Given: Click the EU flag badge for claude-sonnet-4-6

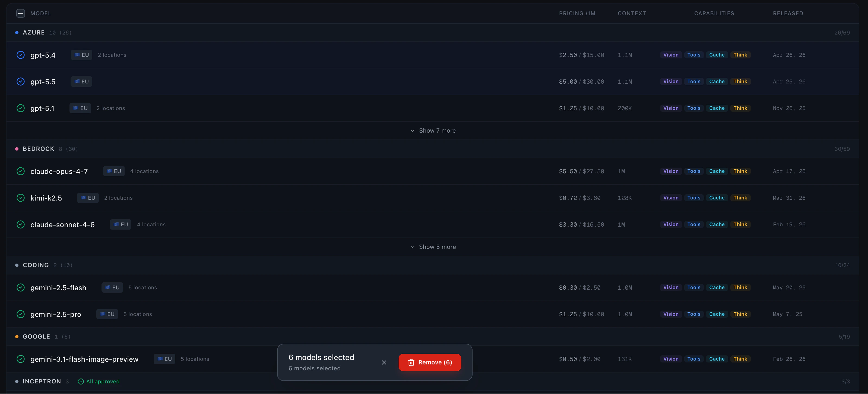Looking at the screenshot, I should pos(121,225).
